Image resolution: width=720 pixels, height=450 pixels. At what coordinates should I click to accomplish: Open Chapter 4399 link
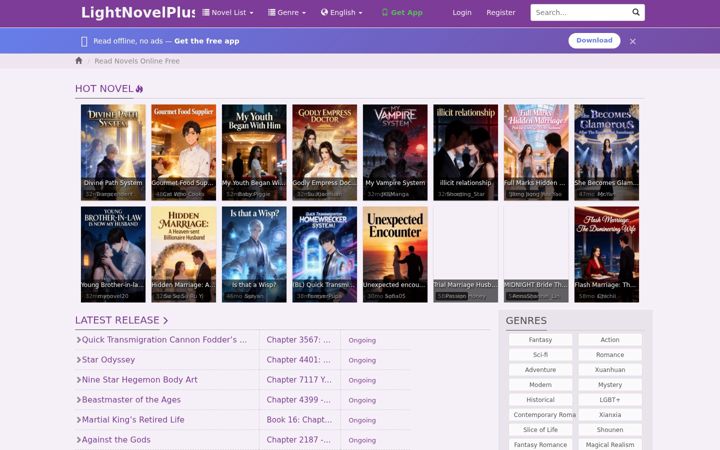click(x=298, y=399)
